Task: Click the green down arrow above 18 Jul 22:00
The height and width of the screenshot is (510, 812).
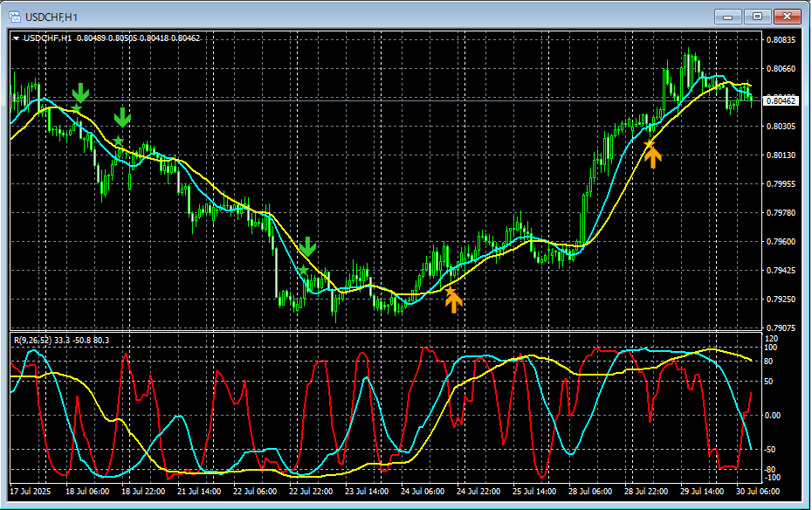Action: coord(122,116)
